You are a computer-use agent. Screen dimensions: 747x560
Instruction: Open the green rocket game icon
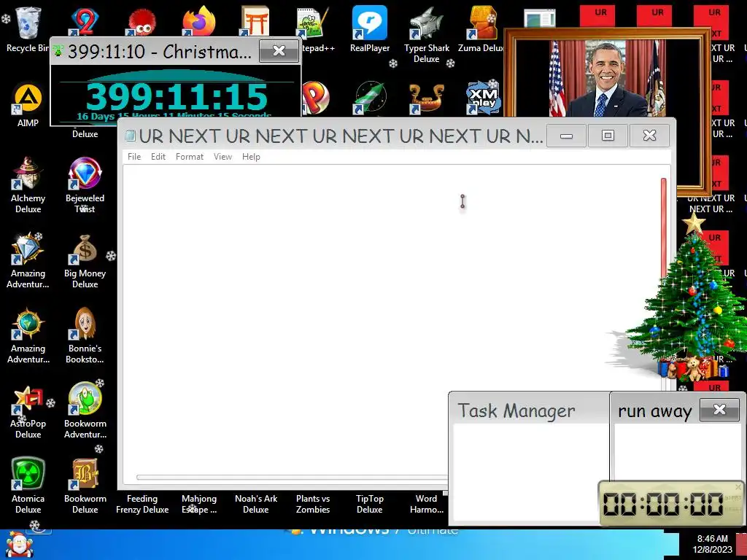(x=370, y=98)
